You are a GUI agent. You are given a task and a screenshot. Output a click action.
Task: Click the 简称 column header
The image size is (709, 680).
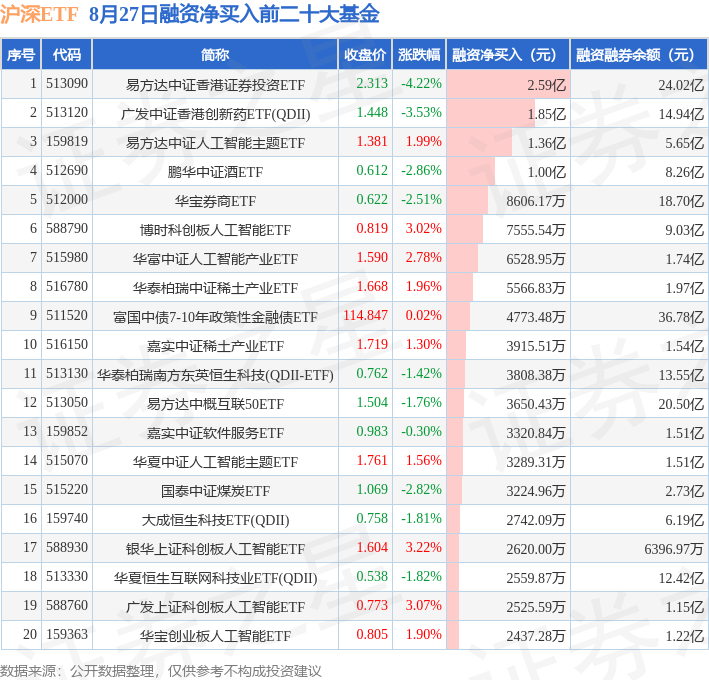pyautogui.click(x=215, y=55)
